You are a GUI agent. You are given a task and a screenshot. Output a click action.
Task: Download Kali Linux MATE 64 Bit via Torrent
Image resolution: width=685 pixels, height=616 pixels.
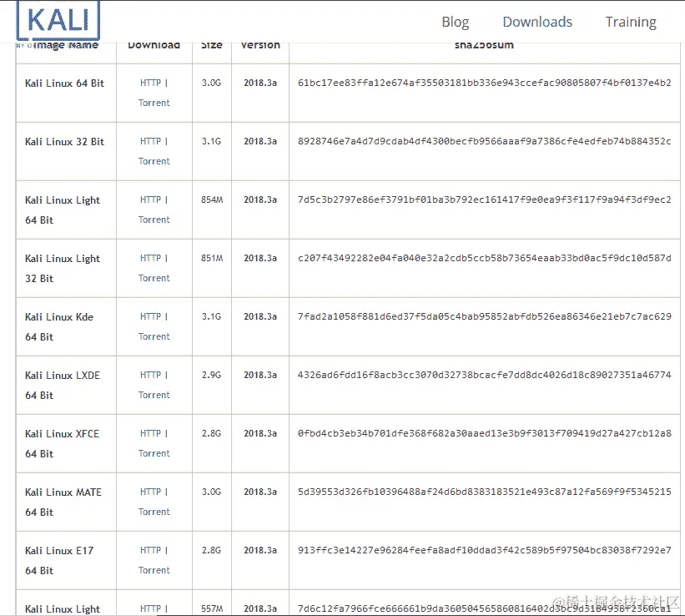pyautogui.click(x=154, y=512)
